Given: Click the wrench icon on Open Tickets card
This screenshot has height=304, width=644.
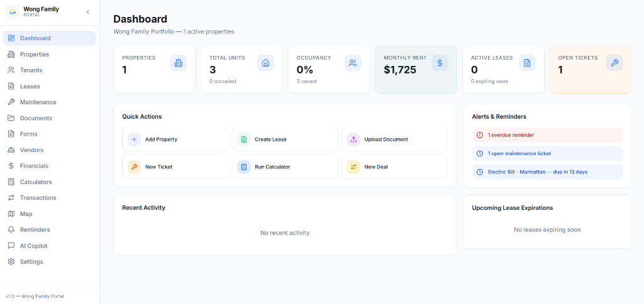Looking at the screenshot, I should [x=614, y=63].
